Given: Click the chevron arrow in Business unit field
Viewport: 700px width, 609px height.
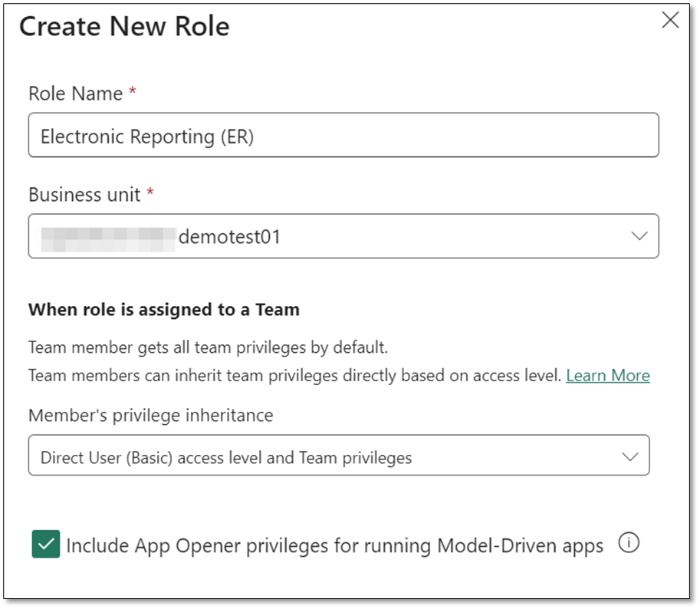Looking at the screenshot, I should [639, 236].
